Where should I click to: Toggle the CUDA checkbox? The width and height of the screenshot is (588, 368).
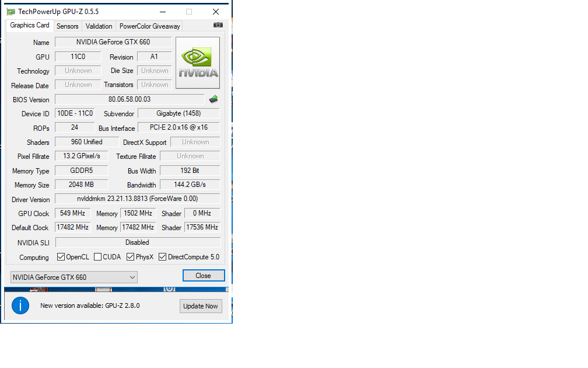(97, 257)
